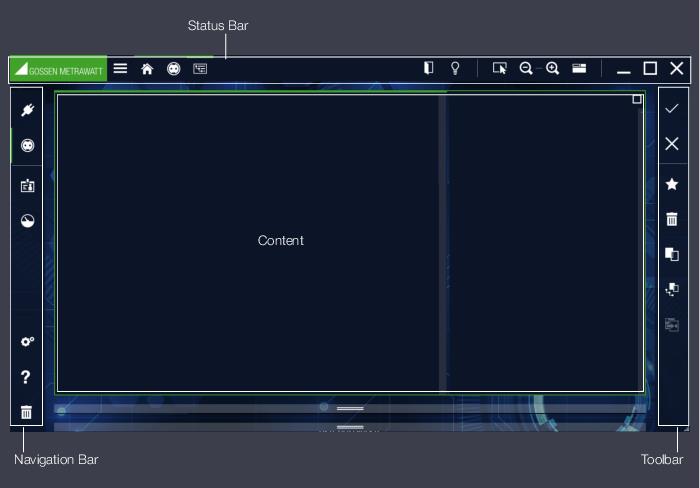Click the vertical splitter inside the content area
This screenshot has width=700, height=488.
coord(442,243)
